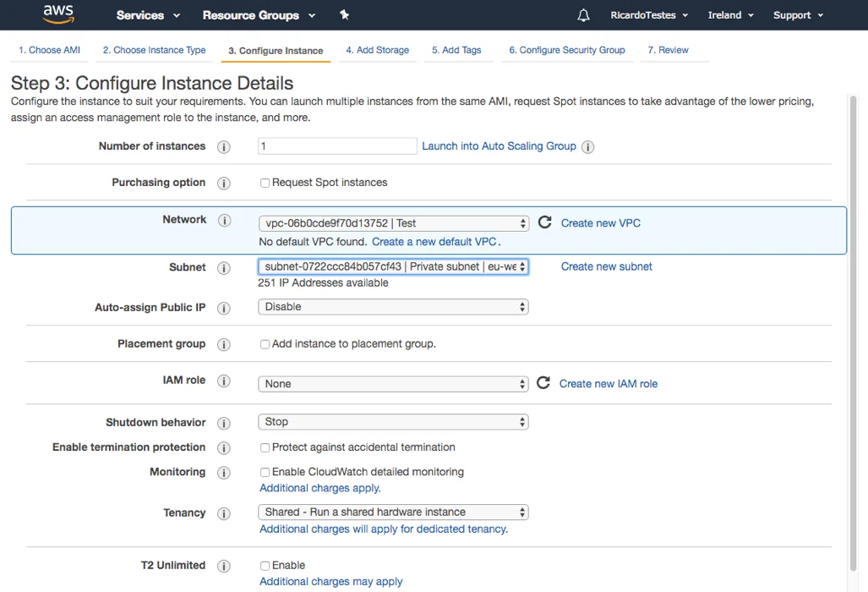Show info for Purchasing option

point(224,184)
